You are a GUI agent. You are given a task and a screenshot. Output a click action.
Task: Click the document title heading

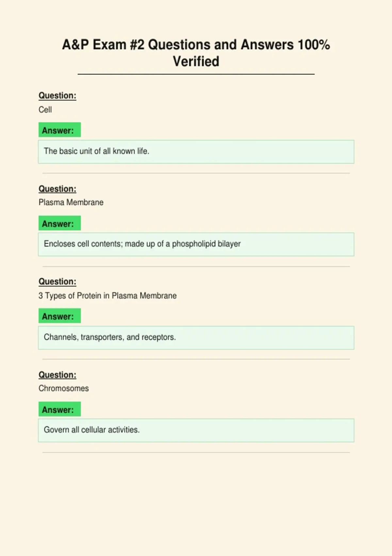pyautogui.click(x=196, y=53)
